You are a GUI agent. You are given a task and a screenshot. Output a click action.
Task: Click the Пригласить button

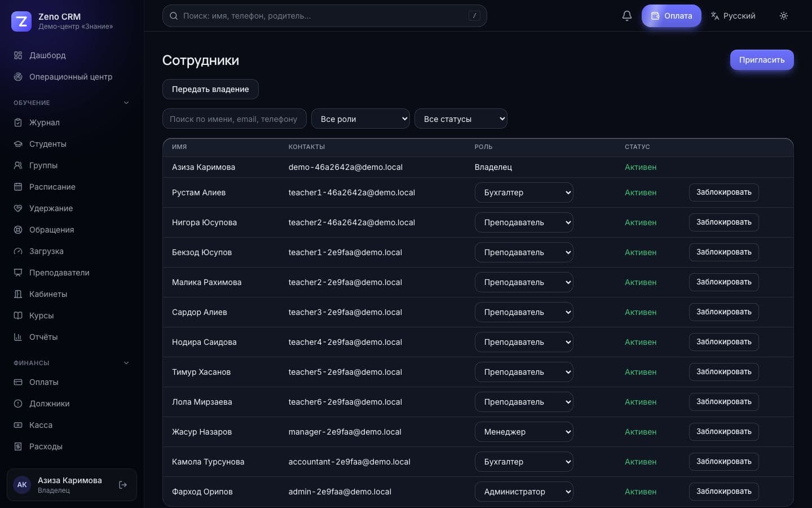(x=762, y=60)
